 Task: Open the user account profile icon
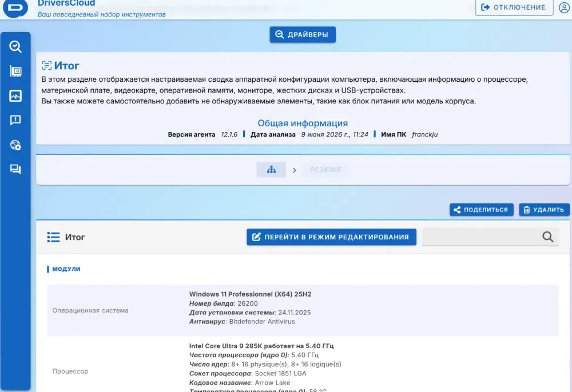pyautogui.click(x=564, y=7)
